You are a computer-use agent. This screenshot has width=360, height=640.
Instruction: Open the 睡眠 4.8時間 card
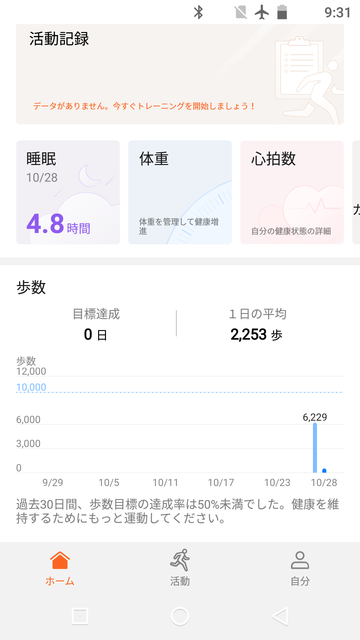(68, 192)
